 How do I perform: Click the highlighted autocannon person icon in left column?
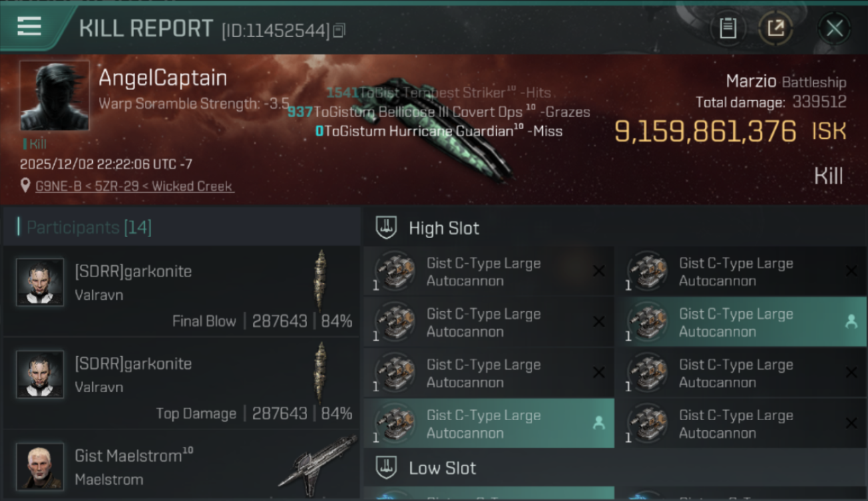click(x=599, y=423)
